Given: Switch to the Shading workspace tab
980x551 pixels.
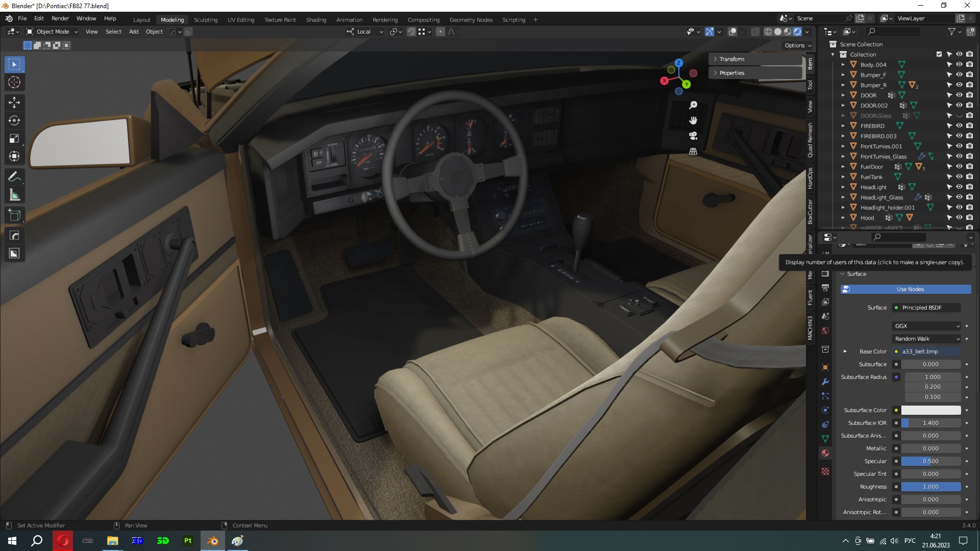Looking at the screenshot, I should point(316,20).
